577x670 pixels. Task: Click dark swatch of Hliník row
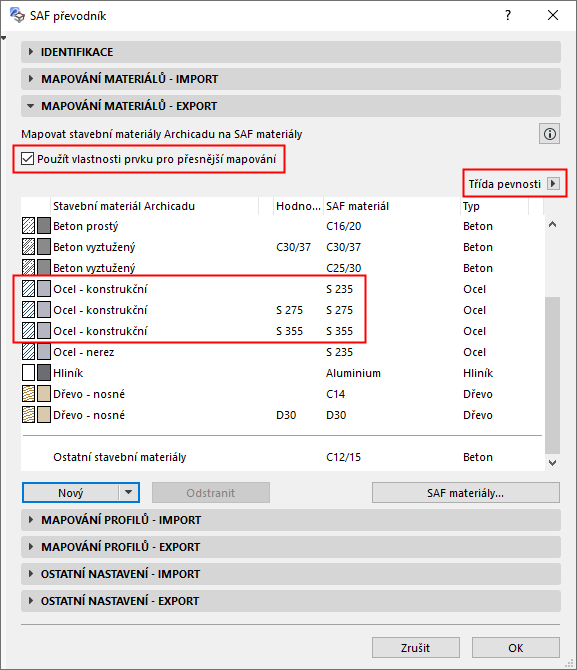coord(44,373)
